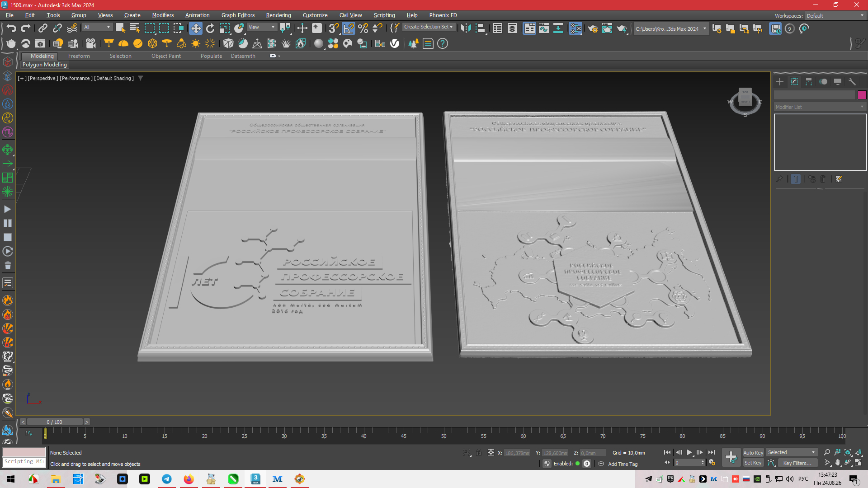This screenshot has height=488, width=868.
Task: Toggle Angle Snap
Action: tap(349, 28)
